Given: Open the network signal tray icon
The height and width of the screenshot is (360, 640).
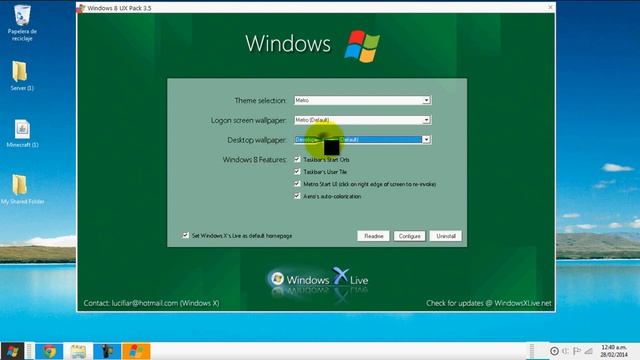Looking at the screenshot, I should click(589, 351).
